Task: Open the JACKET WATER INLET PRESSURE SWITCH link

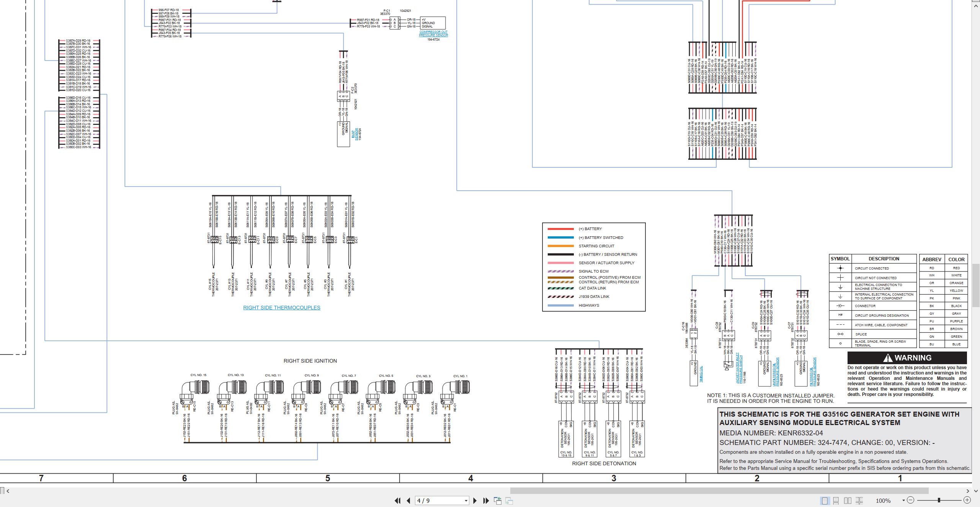Action: pyautogui.click(x=739, y=368)
